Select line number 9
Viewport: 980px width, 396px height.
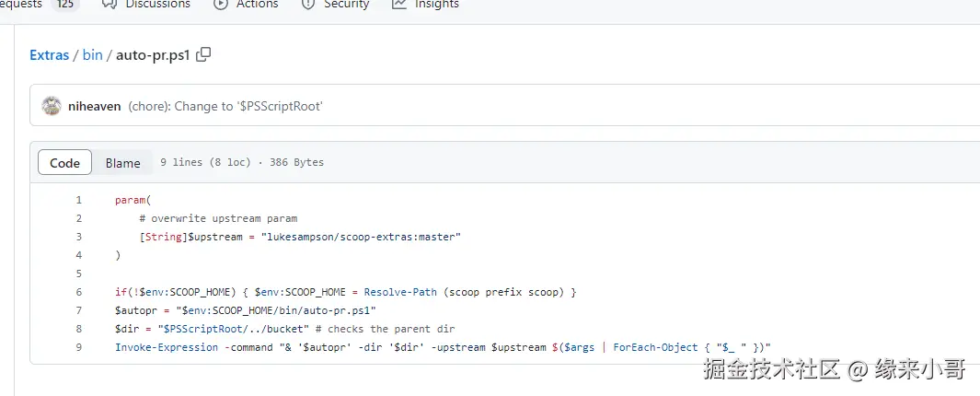pyautogui.click(x=79, y=347)
